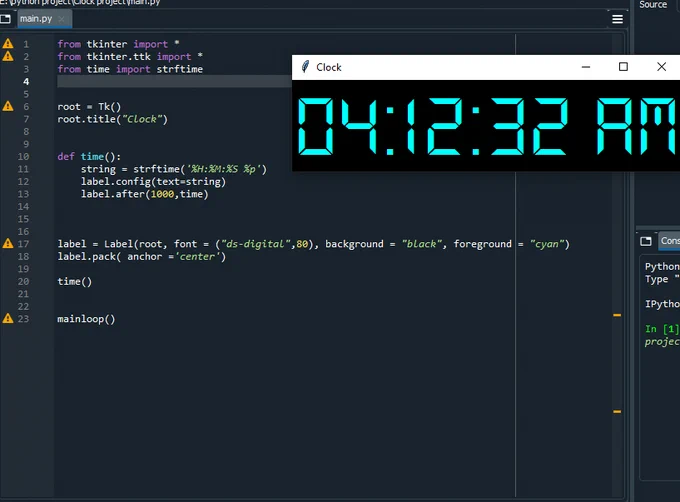
Task: Click the warning icon on line 23
Action: [8, 318]
